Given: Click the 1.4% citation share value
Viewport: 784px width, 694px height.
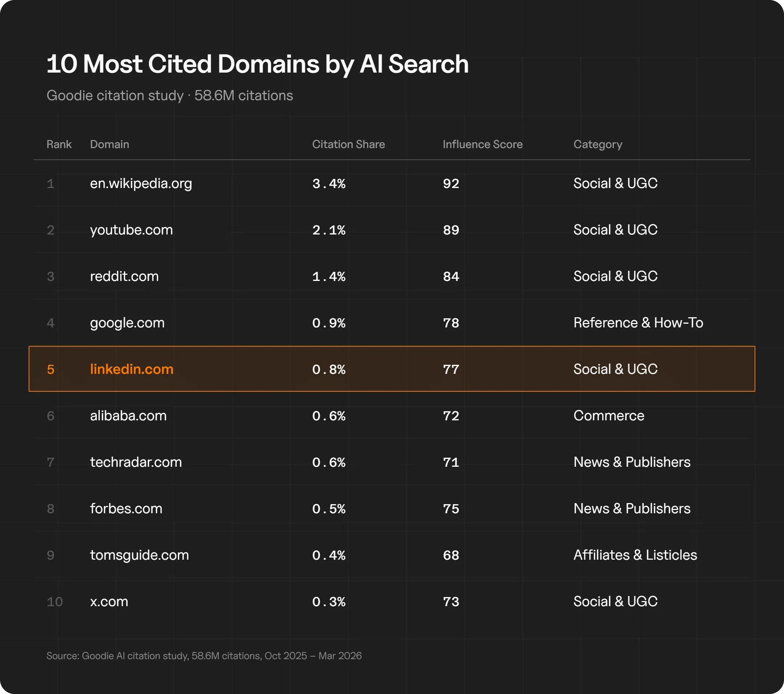Looking at the screenshot, I should [x=329, y=277].
